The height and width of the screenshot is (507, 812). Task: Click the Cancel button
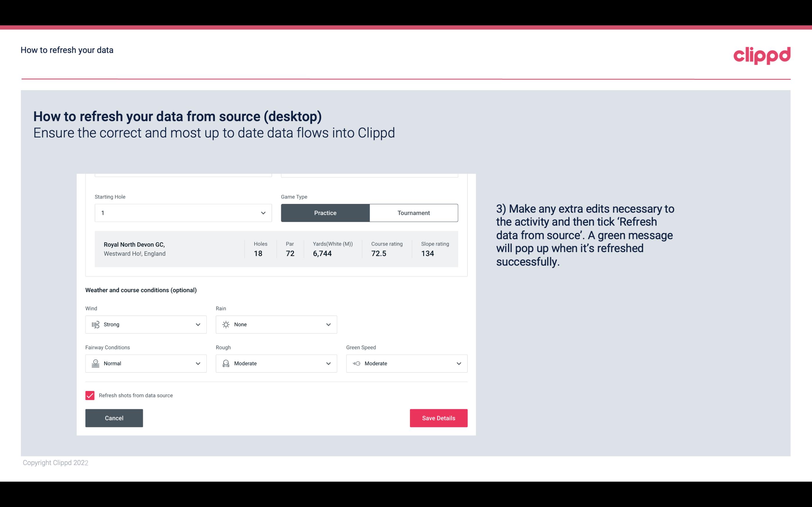[114, 418]
